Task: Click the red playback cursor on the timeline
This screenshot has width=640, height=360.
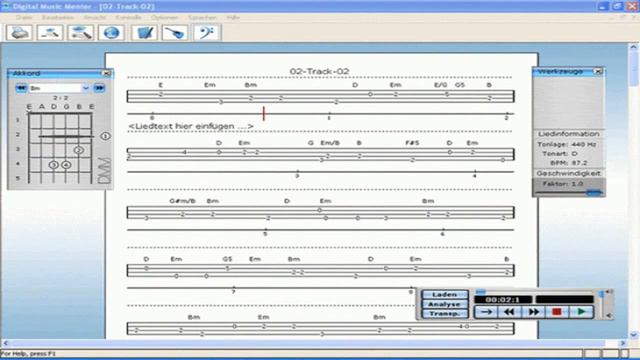Action: click(x=264, y=113)
